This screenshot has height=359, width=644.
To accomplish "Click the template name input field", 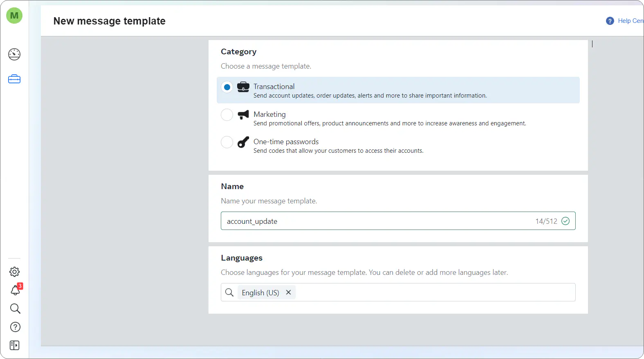I will pos(398,221).
